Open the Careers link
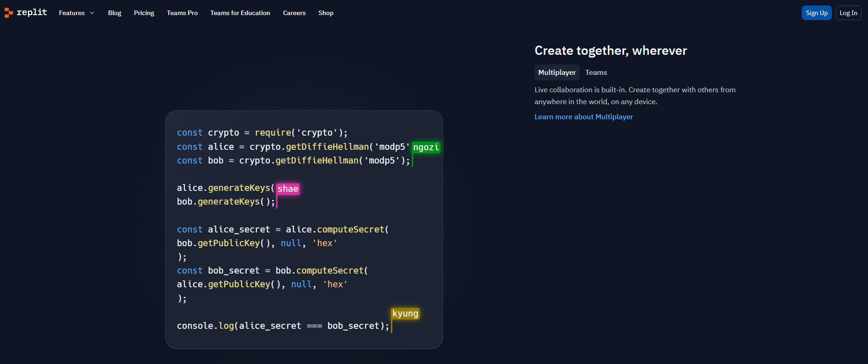The width and height of the screenshot is (868, 364). 294,13
